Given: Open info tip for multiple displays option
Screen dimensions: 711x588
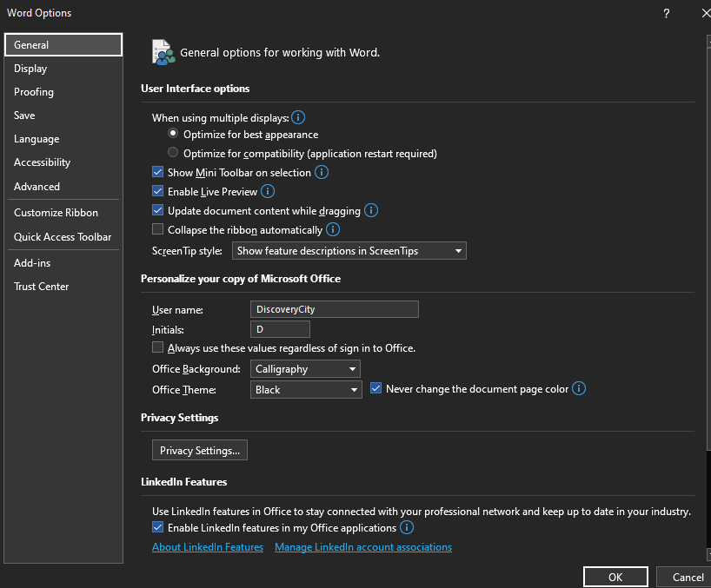Looking at the screenshot, I should click(298, 118).
